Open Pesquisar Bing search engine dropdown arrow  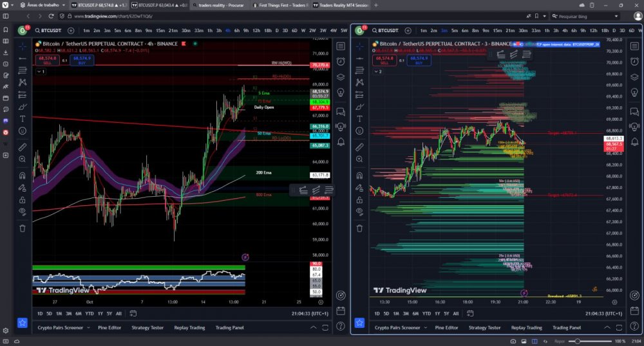(x=616, y=16)
